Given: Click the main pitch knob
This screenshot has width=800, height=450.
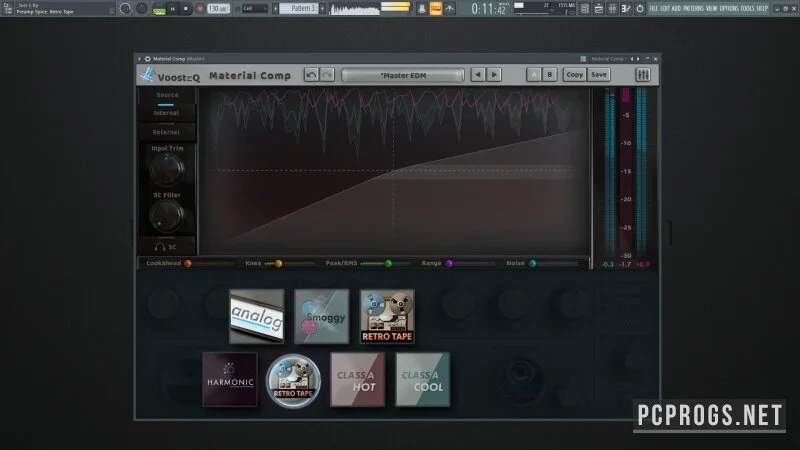Looking at the screenshot, I should pos(142,9).
